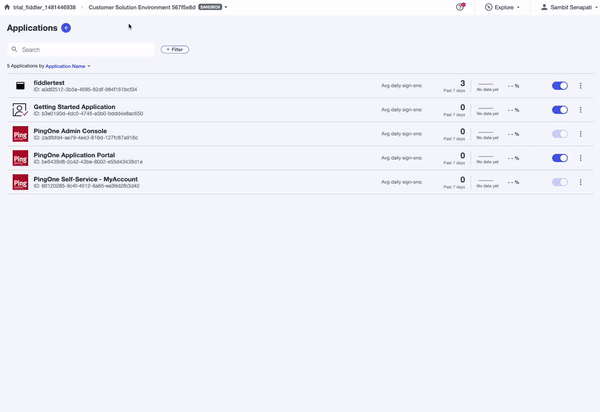Screen dimensions: 600x412
Task: Click the PingOne Admin Console ID text
Action: 86,138
